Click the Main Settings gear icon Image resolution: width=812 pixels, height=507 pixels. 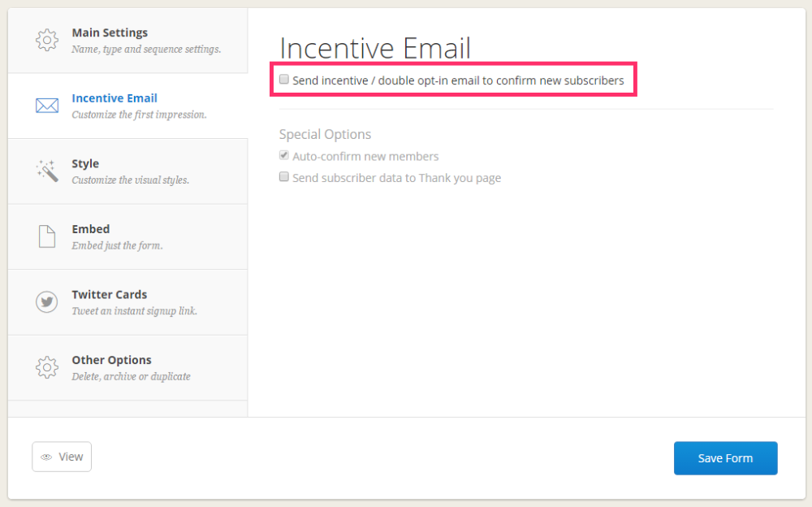(x=46, y=40)
